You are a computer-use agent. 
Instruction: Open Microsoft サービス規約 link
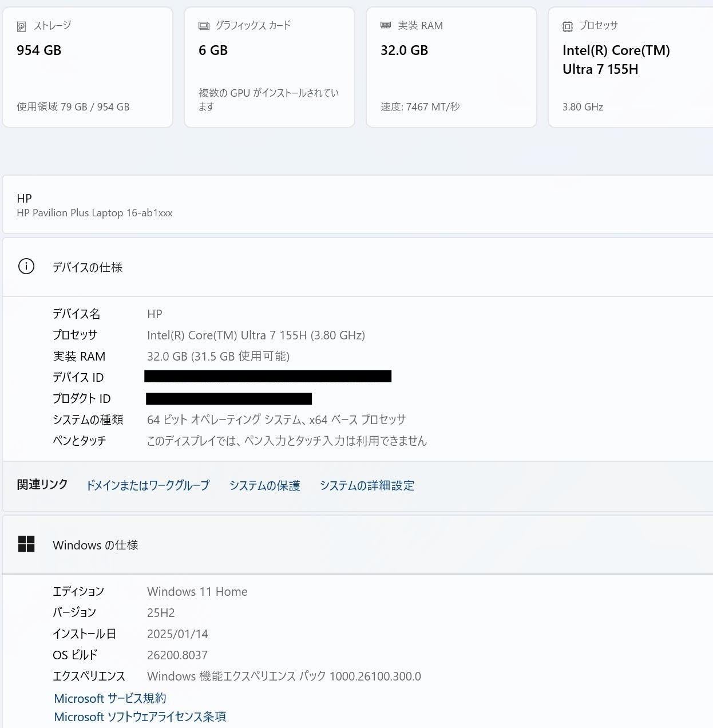pos(110,698)
